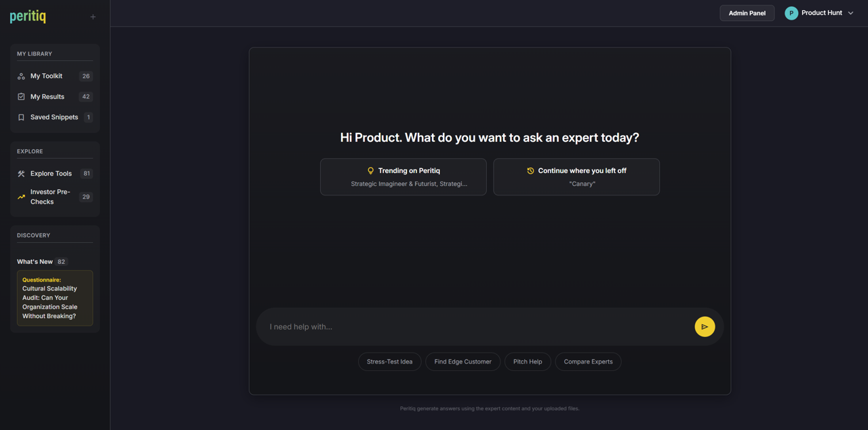Screen dimensions: 868x430
Task: Click the peritiq logo
Action: coord(27,16)
